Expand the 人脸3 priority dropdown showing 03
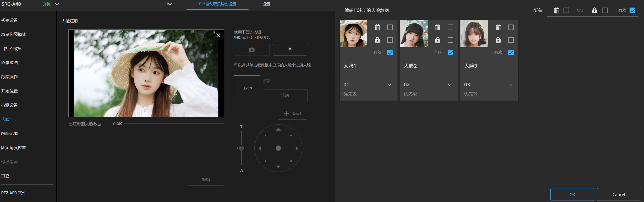Screen dimensions: 644x202 tap(489, 85)
